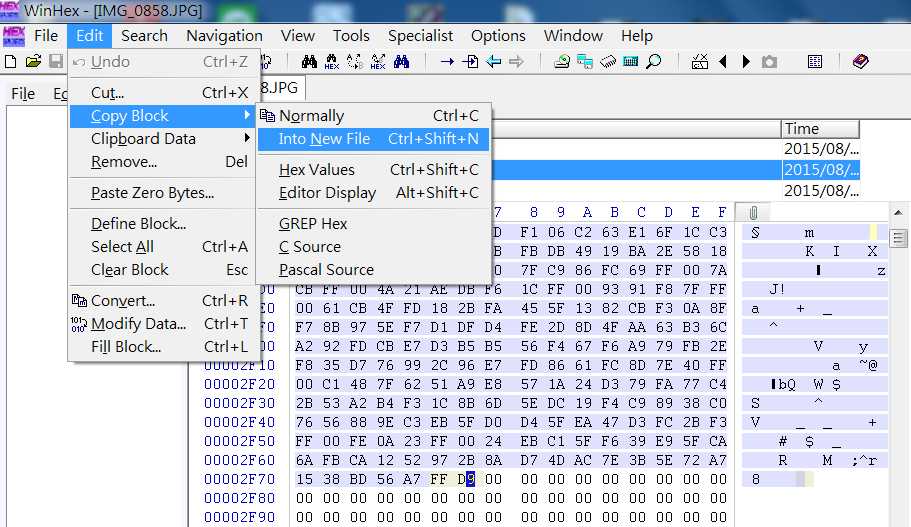The image size is (911, 527).
Task: Expand the Copy Block submenu
Action: pyautogui.click(x=163, y=116)
